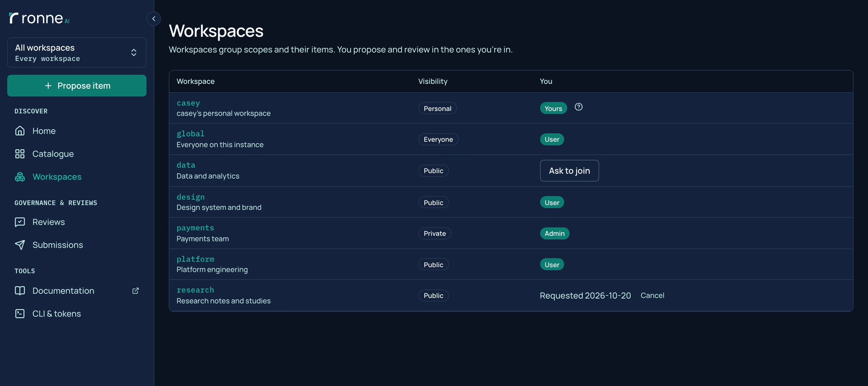Open the data workspace link
This screenshot has width=868, height=386.
coord(186,165)
